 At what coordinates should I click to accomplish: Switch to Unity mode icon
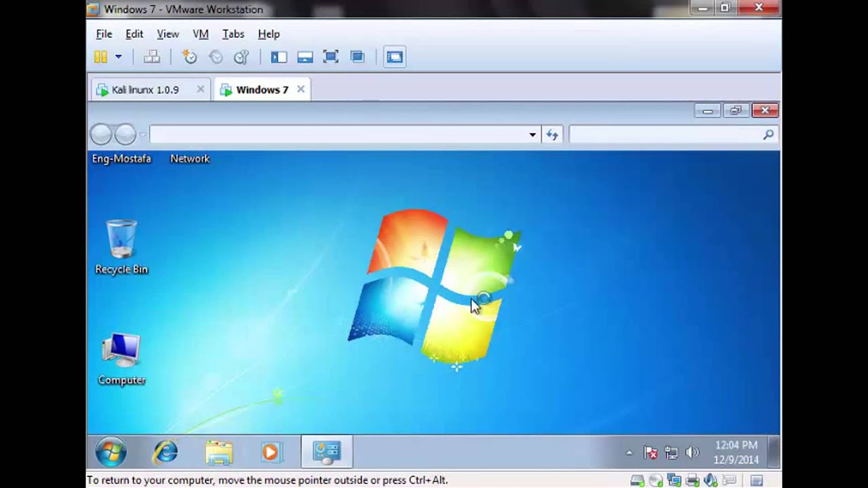click(357, 57)
